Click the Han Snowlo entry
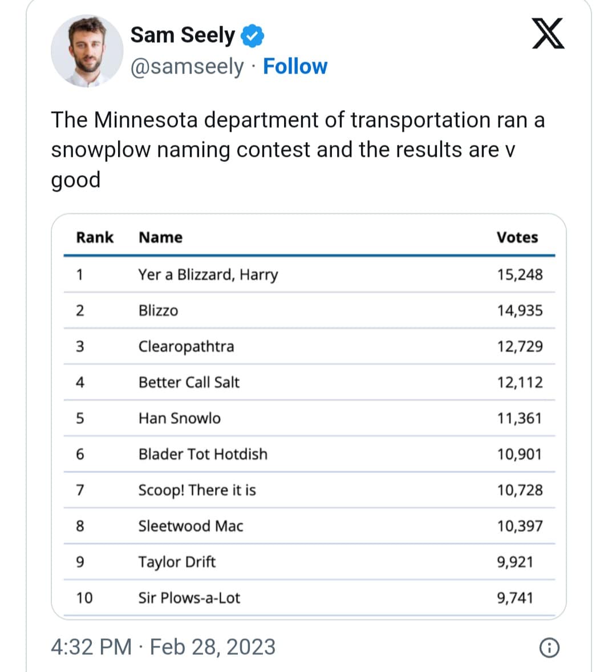The width and height of the screenshot is (616, 672). [179, 418]
